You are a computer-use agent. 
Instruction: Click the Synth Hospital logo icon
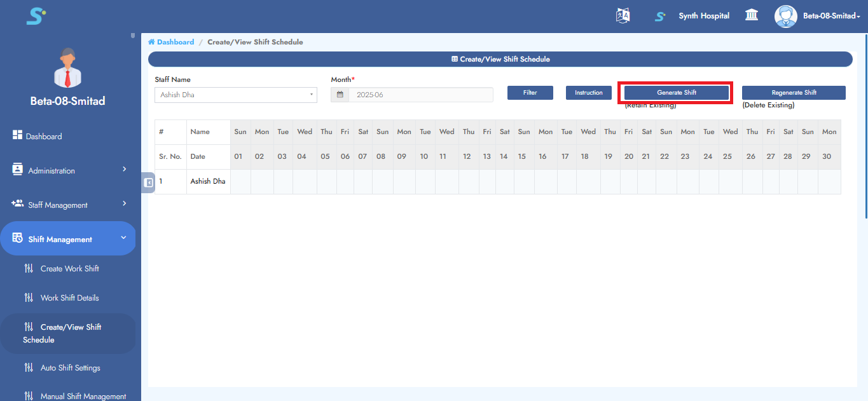[x=660, y=16]
